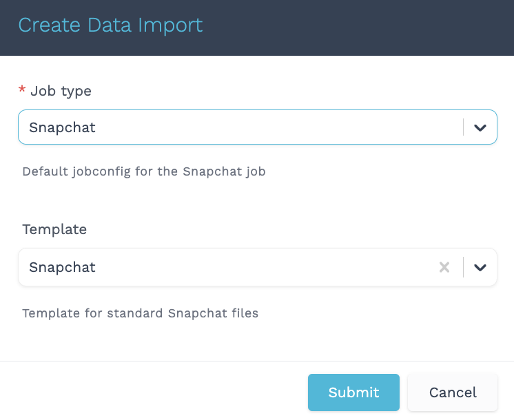Click the Create Data Import title

[x=110, y=25]
